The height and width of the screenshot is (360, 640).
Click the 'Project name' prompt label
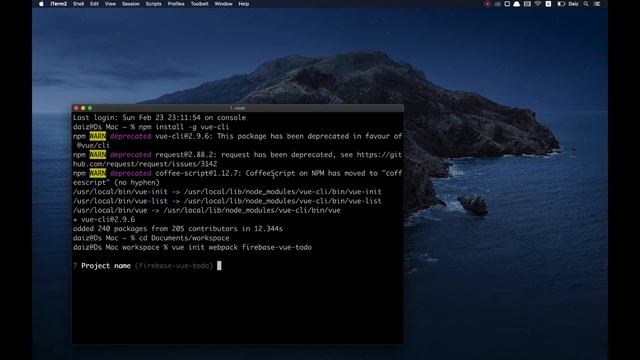[x=106, y=266]
